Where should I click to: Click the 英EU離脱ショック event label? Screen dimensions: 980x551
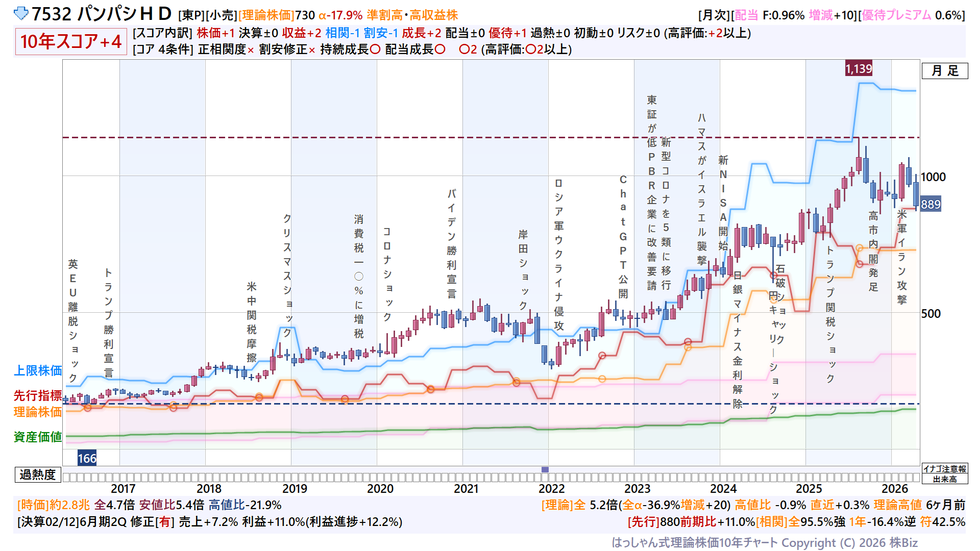pyautogui.click(x=73, y=321)
